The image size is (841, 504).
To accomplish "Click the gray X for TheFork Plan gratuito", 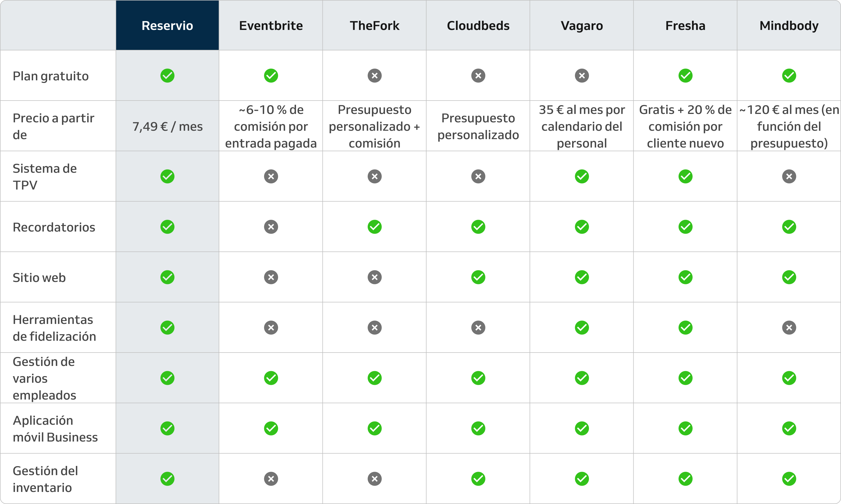I will click(375, 75).
